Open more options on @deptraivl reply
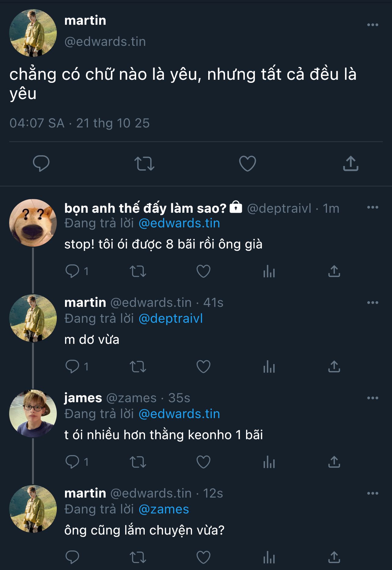This screenshot has height=570, width=392. point(372,207)
